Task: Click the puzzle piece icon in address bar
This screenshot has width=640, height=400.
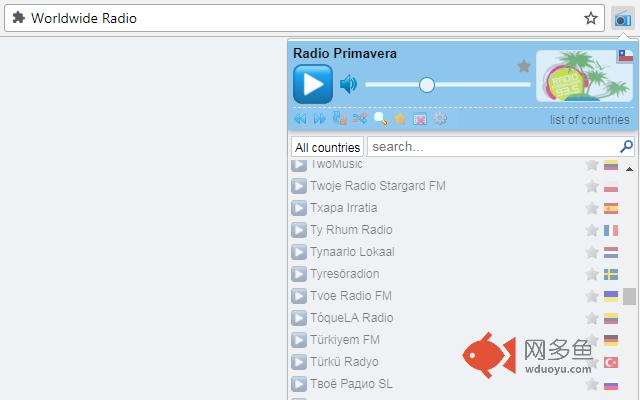Action: point(18,18)
